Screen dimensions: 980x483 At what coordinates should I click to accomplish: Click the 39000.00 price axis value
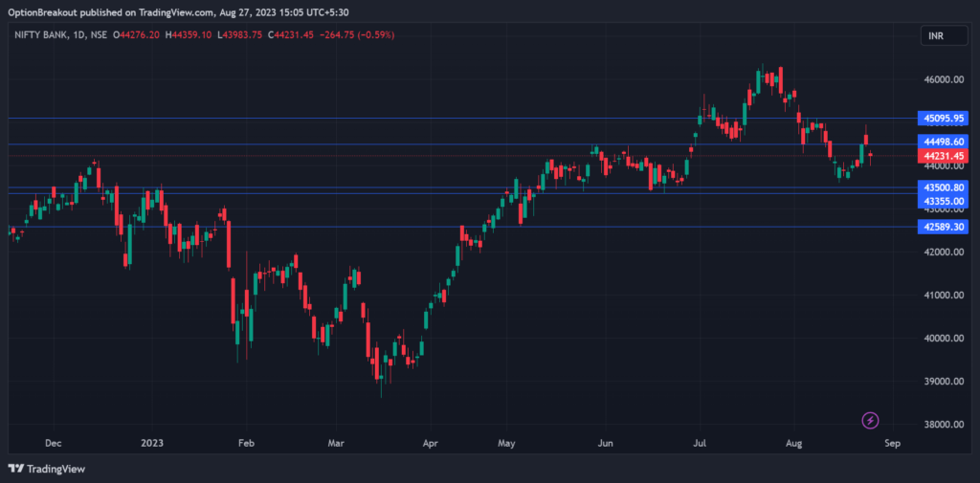coord(944,382)
